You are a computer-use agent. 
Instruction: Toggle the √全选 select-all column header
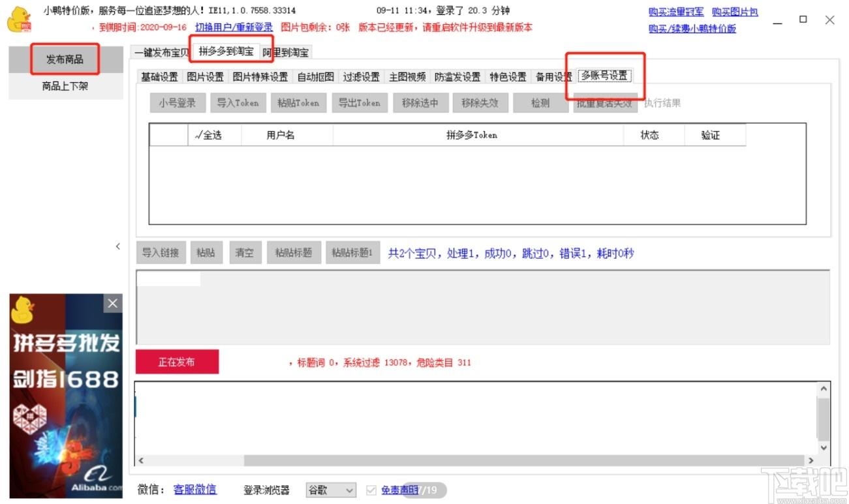click(x=215, y=135)
